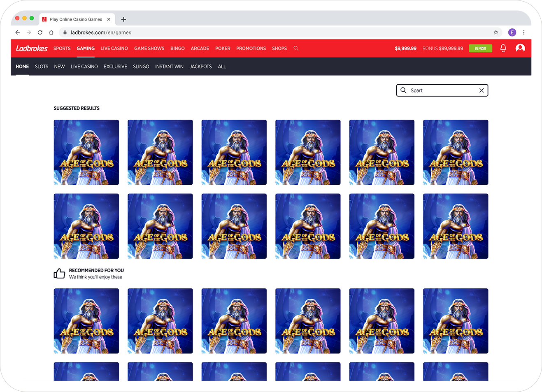Open the Shops page

pos(279,49)
